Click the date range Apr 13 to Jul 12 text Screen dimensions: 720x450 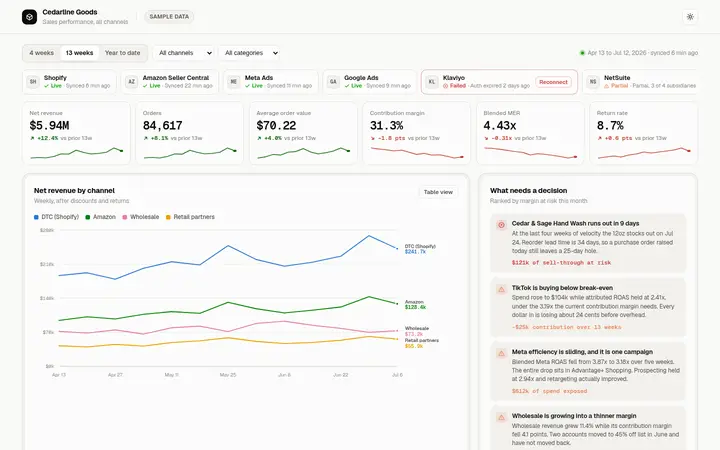coord(617,53)
